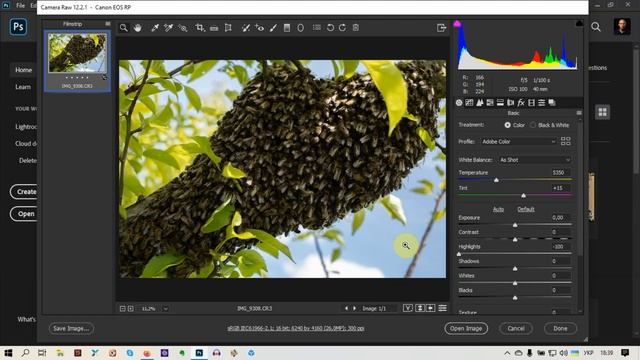Select the Zoom tool in Camera Raw

click(x=123, y=28)
